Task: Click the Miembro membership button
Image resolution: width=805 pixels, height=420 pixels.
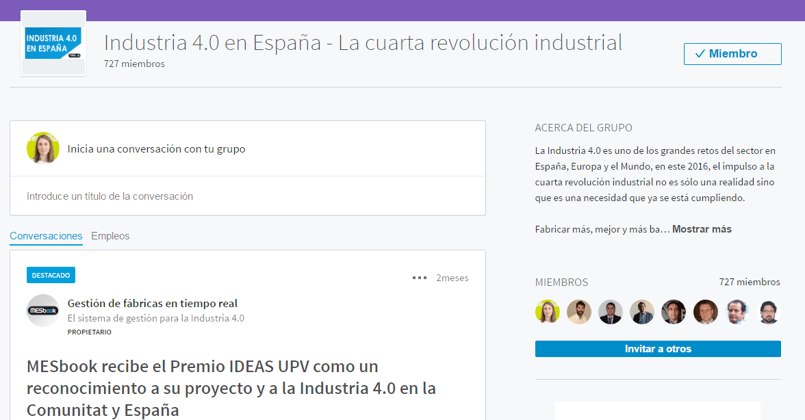Action: [x=733, y=54]
